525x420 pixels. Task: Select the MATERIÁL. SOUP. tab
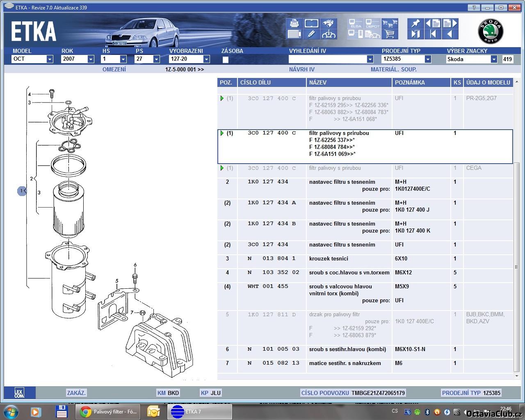pyautogui.click(x=393, y=69)
